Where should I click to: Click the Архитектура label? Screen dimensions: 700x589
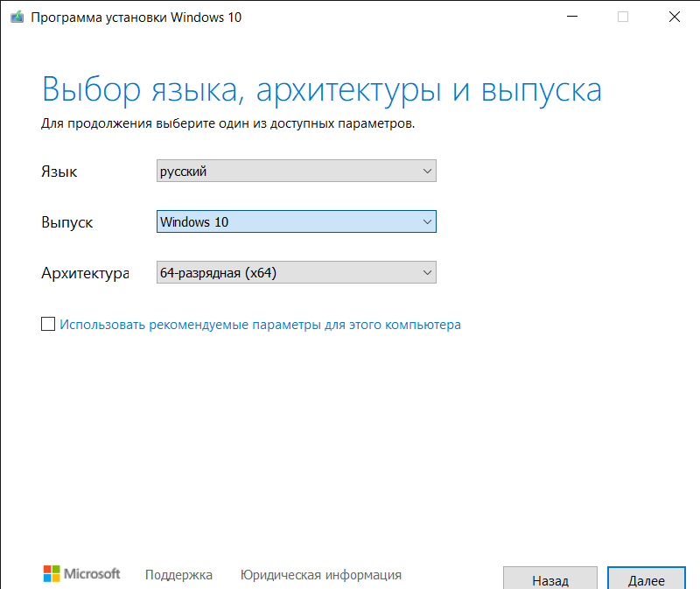(85, 273)
